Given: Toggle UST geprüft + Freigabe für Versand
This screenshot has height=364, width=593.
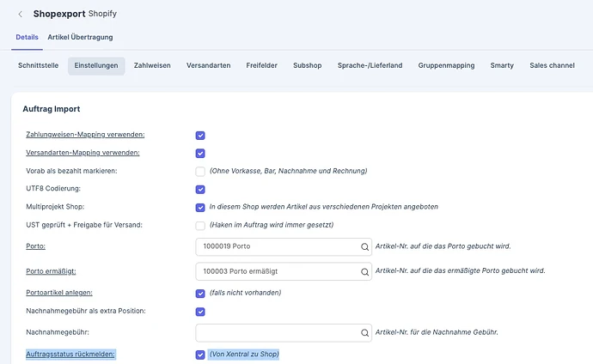Looking at the screenshot, I should click(x=200, y=226).
